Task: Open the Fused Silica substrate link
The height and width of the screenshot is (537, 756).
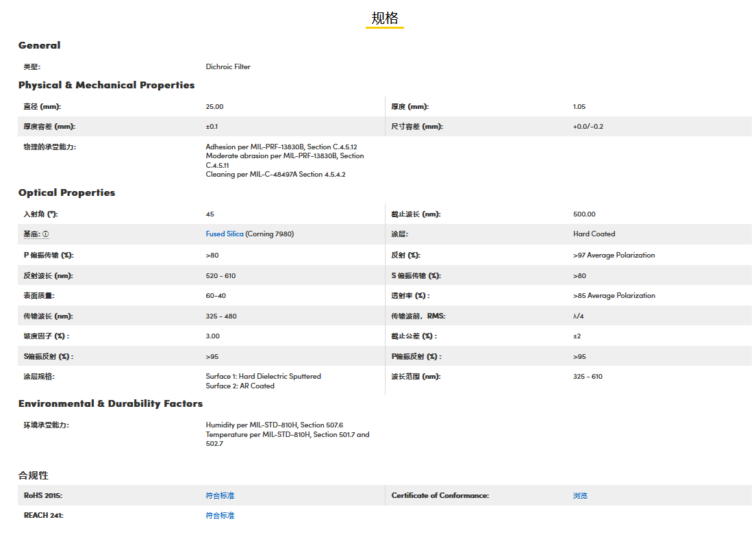Action: pyautogui.click(x=225, y=234)
